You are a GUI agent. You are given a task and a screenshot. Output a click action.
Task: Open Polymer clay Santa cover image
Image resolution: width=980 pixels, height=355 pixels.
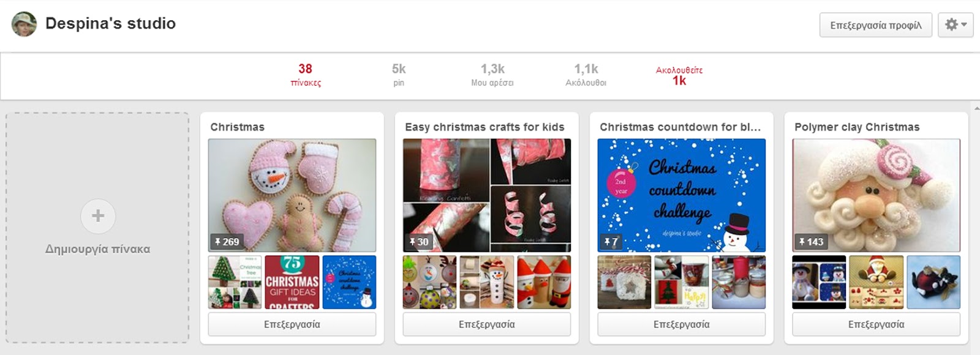tap(876, 195)
